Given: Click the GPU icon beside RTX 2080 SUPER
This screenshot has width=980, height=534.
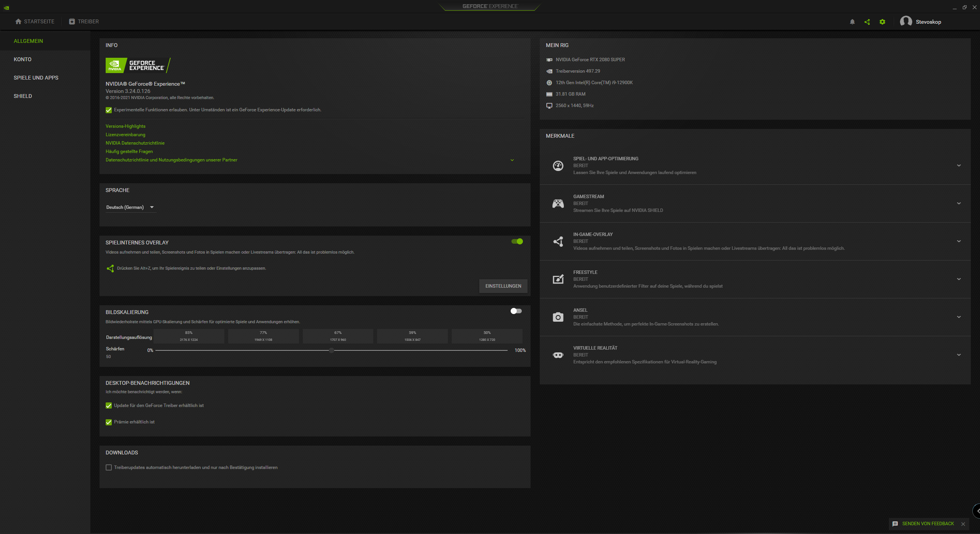Looking at the screenshot, I should coord(549,60).
